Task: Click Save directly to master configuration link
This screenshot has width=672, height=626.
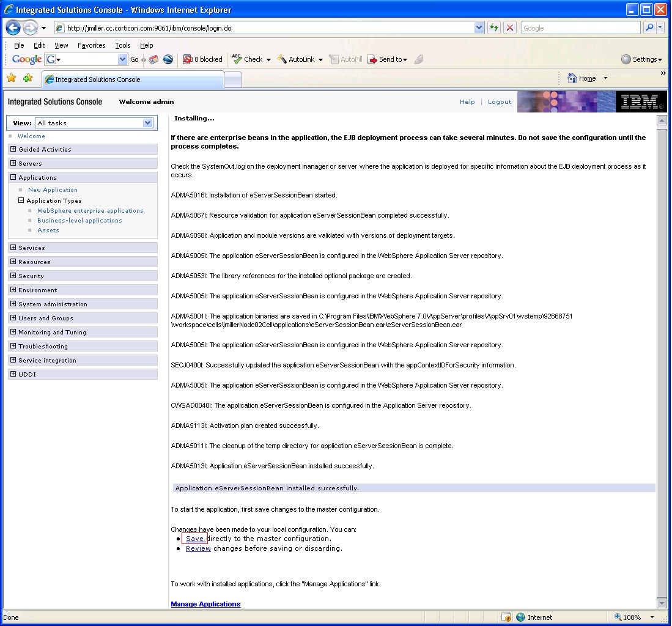Action: (x=194, y=539)
